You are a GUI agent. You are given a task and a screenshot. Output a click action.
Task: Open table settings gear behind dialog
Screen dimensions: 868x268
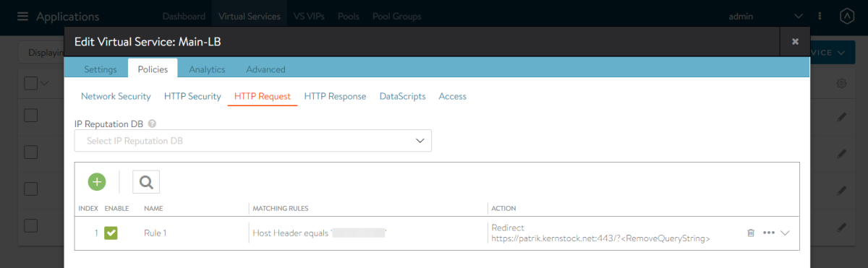[841, 84]
